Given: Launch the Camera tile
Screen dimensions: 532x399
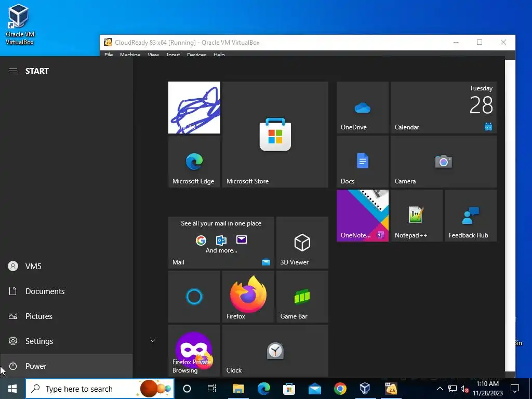Looking at the screenshot, I should (x=444, y=162).
